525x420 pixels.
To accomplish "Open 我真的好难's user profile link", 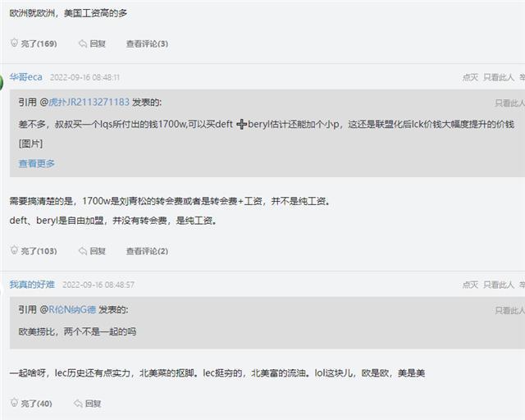I will [x=32, y=285].
